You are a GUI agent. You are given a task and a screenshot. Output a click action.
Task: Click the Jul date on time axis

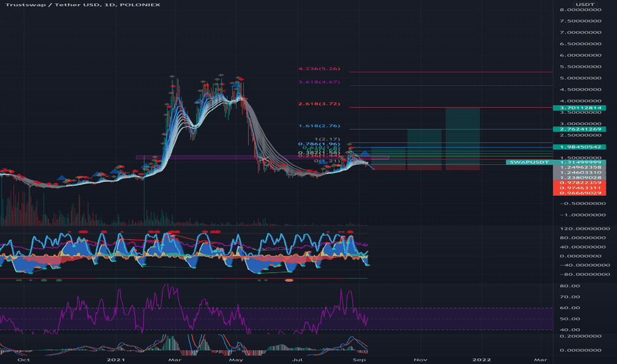[297, 359]
